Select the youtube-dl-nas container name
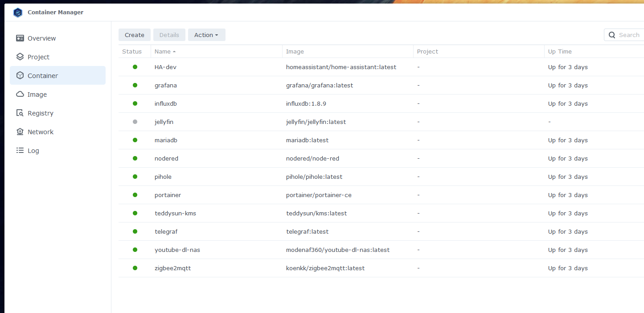Image resolution: width=644 pixels, height=313 pixels. tap(177, 250)
